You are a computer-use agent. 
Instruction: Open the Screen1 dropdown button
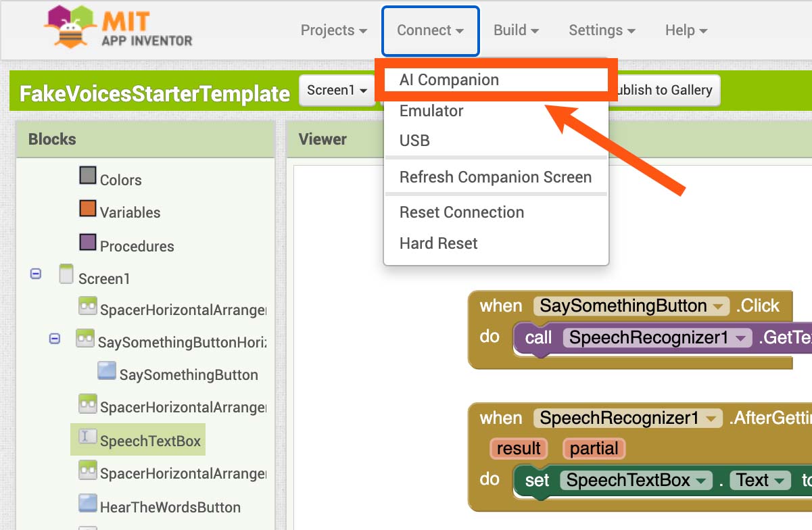coord(337,90)
